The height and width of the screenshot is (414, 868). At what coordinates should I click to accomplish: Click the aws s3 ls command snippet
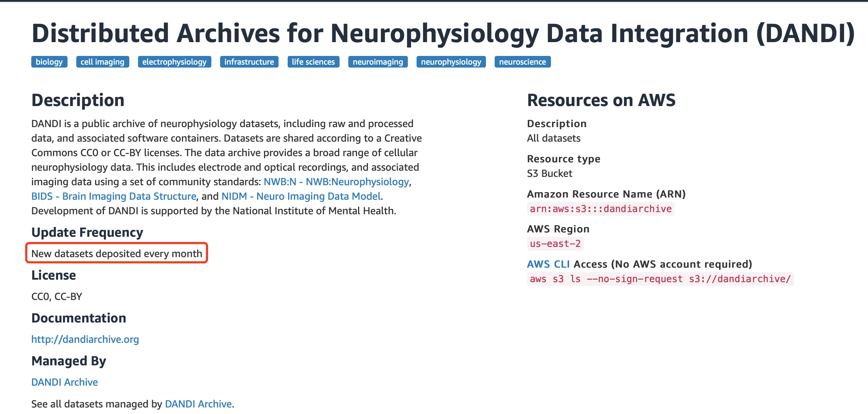click(660, 279)
